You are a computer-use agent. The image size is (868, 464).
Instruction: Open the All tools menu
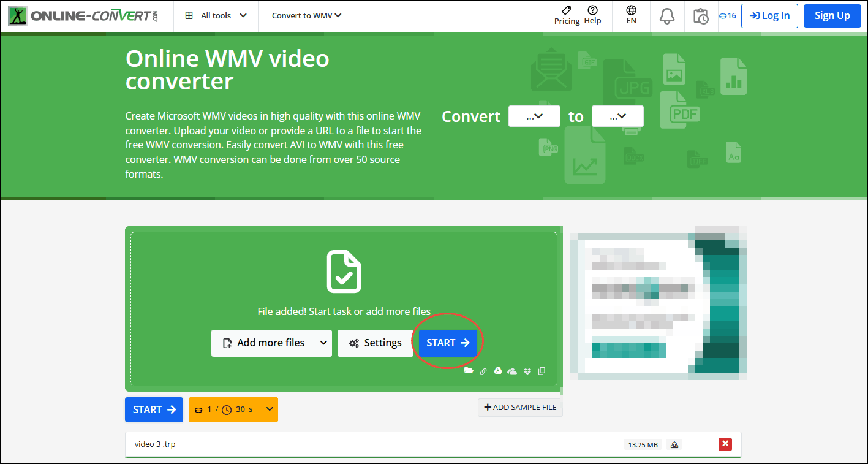pos(216,16)
